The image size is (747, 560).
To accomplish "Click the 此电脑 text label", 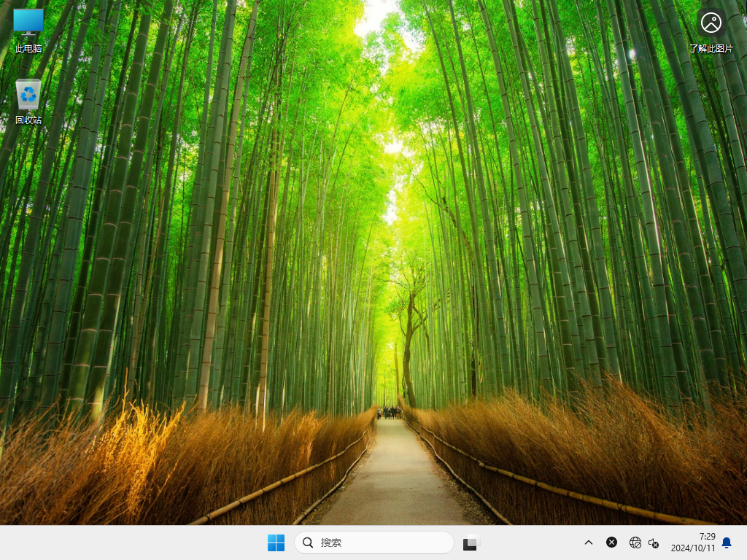I will coord(28,48).
